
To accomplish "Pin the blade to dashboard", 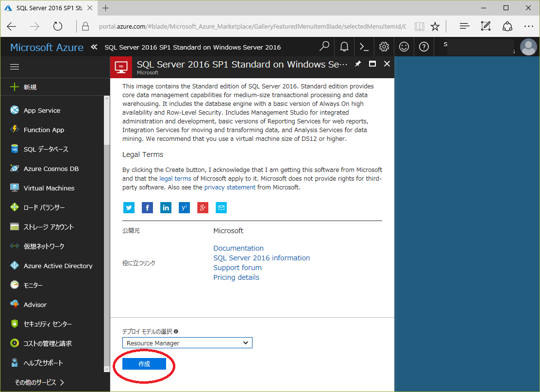I will point(358,64).
